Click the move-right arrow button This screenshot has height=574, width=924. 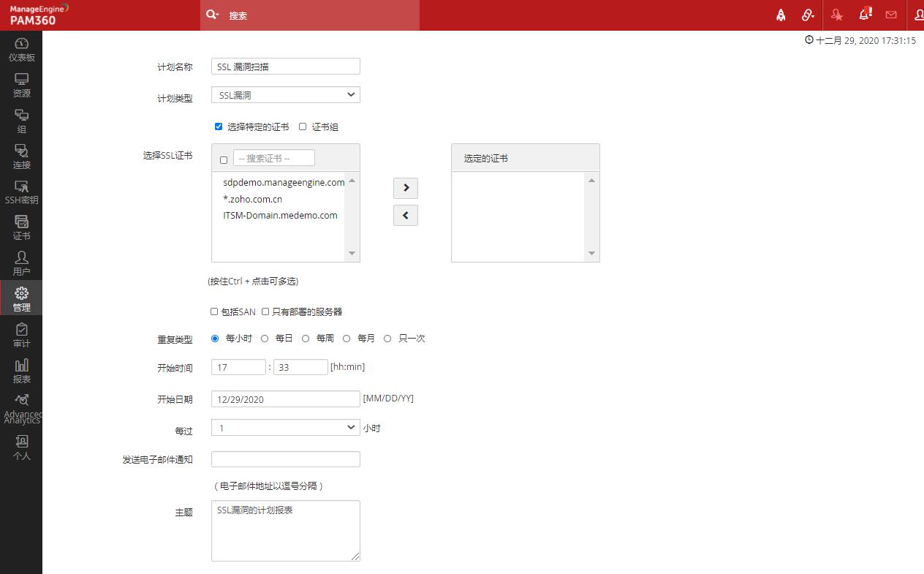tap(406, 188)
